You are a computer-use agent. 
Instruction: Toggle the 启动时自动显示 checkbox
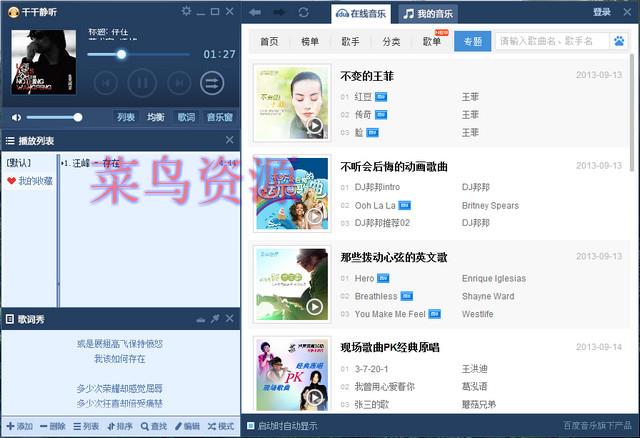coord(251,426)
